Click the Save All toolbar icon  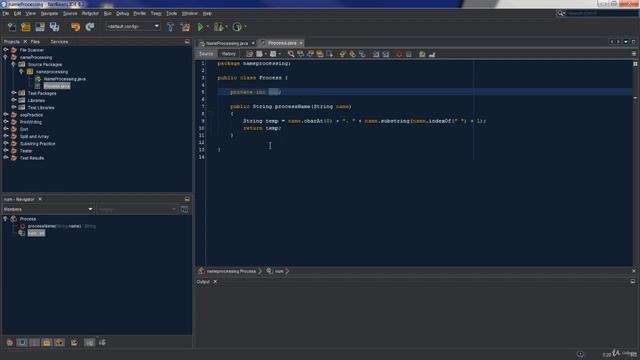click(54, 27)
